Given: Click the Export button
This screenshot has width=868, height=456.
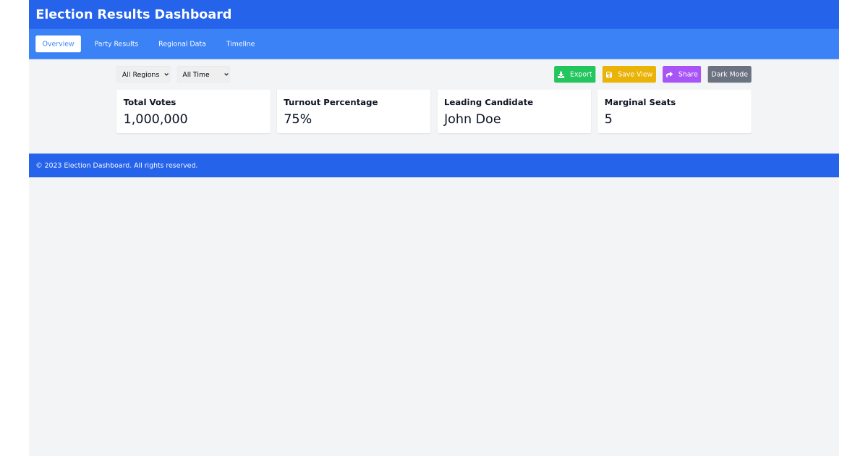Looking at the screenshot, I should click(574, 74).
